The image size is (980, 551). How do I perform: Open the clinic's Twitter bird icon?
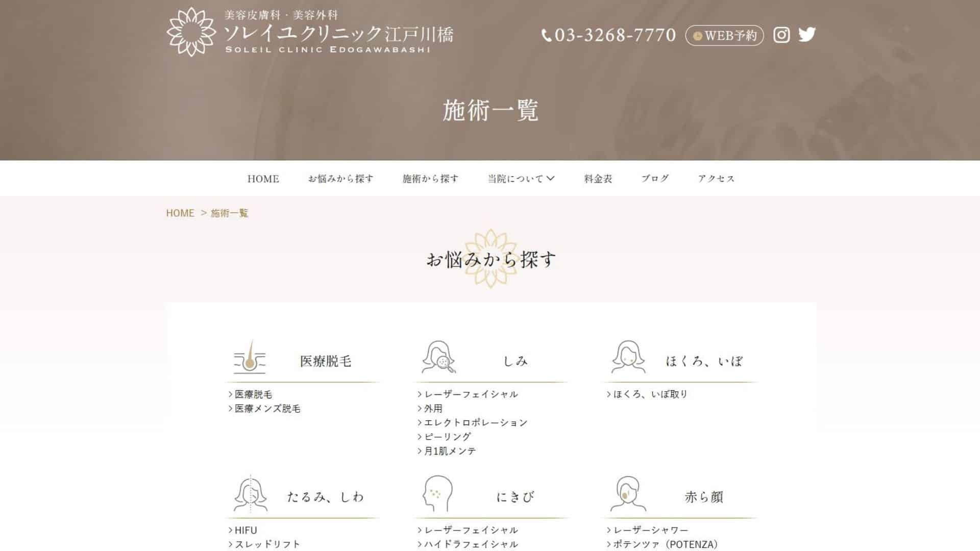[x=807, y=35]
